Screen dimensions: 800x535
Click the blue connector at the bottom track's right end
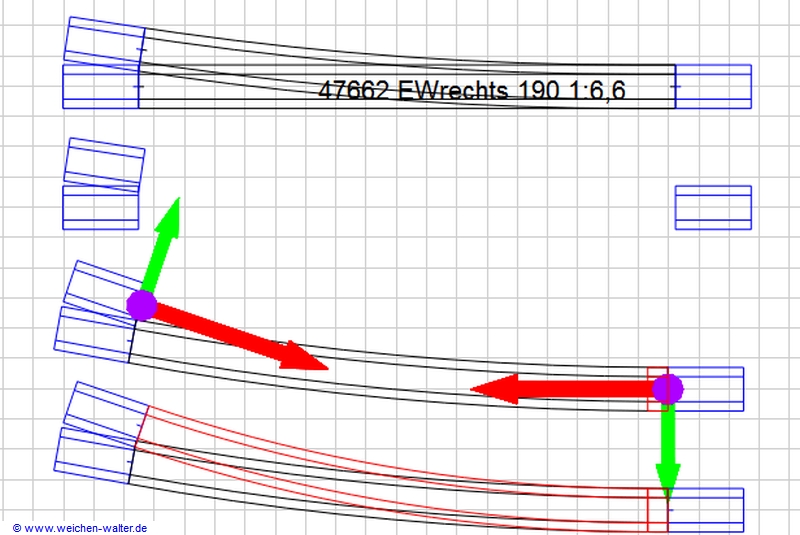pos(707,509)
